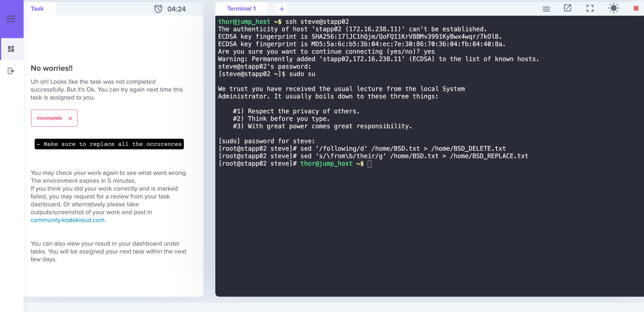Toggle light/dark theme sun icon
Screen dimensions: 644x312
pos(613,8)
